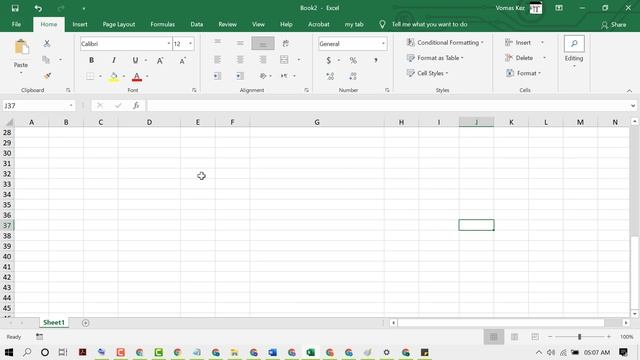The height and width of the screenshot is (360, 640).
Task: Expand Cell Styles menu
Action: tap(427, 73)
